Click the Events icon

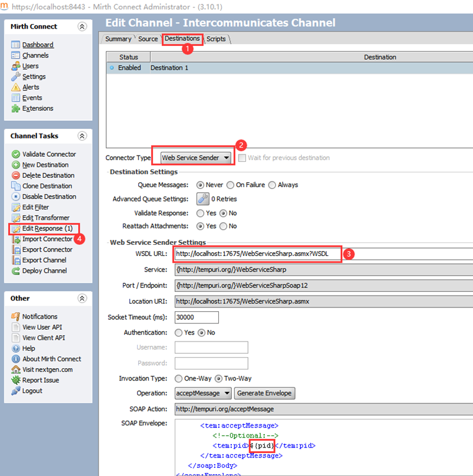pos(15,98)
